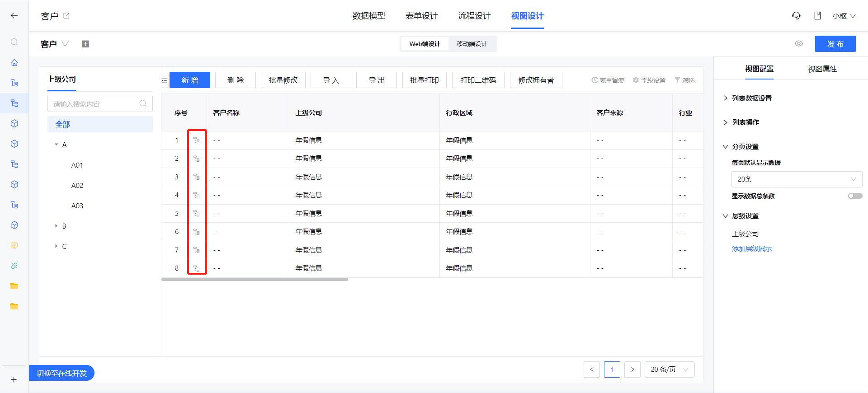Open the 视图属性 panel tab
The height and width of the screenshot is (393, 868).
tap(822, 69)
